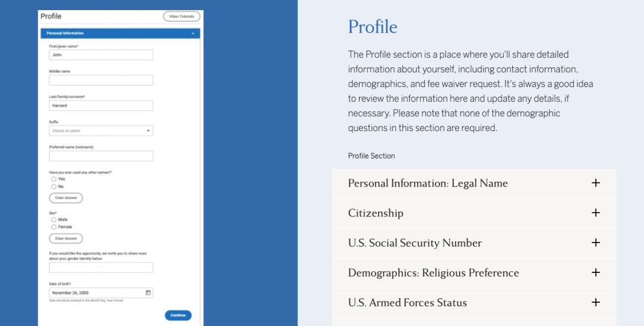Select No for other names used
The height and width of the screenshot is (326, 644).
[54, 187]
